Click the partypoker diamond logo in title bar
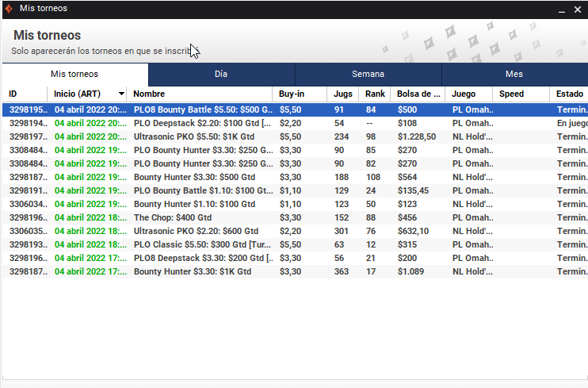Screen dimensions: 588x388 point(9,8)
